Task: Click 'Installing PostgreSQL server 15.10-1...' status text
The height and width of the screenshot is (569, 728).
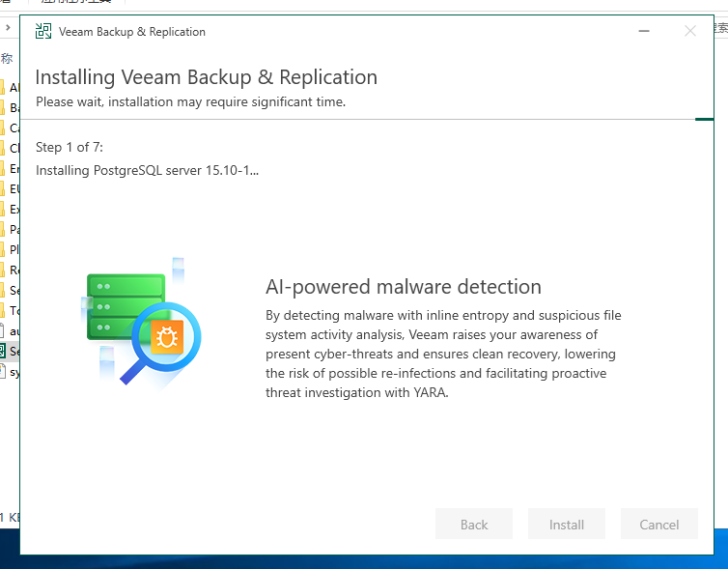Action: pos(147,170)
